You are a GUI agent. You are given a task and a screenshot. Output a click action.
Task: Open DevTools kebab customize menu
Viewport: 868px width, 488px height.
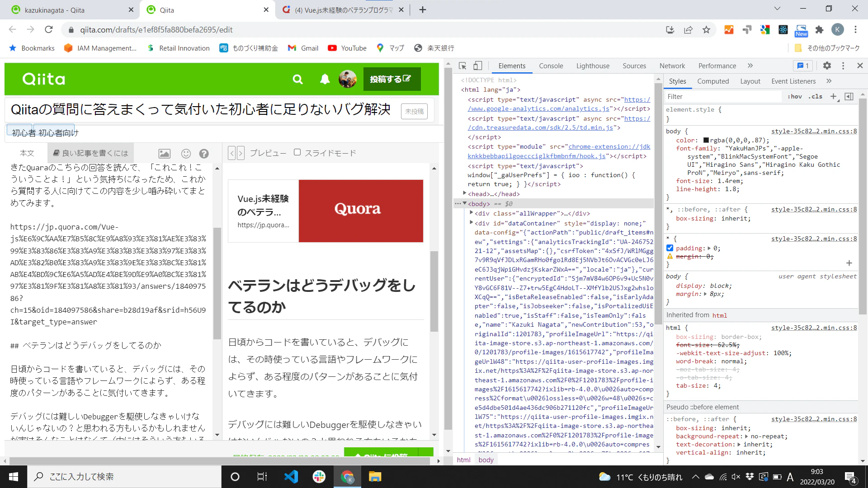tap(843, 66)
